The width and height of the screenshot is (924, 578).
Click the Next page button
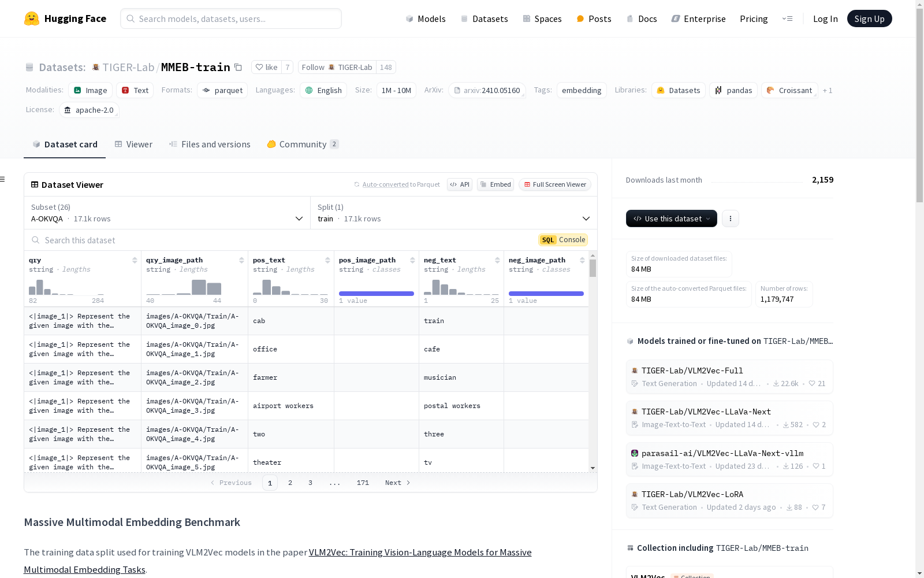click(x=397, y=483)
